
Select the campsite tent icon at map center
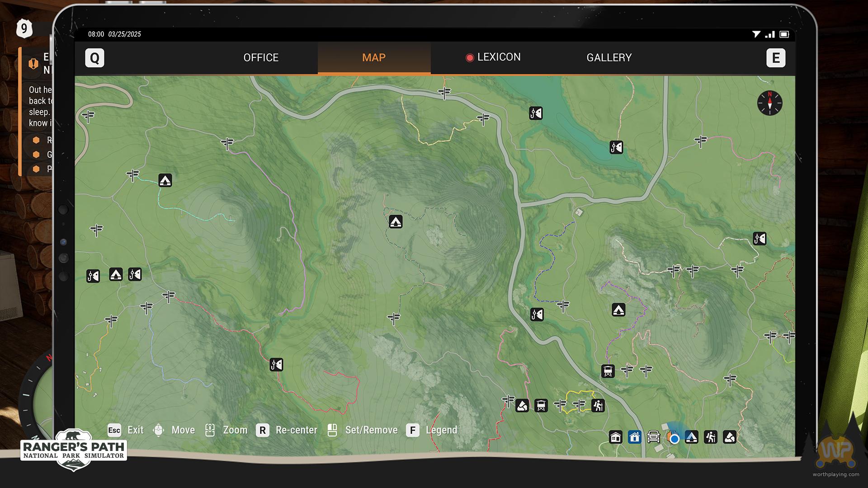[396, 222]
